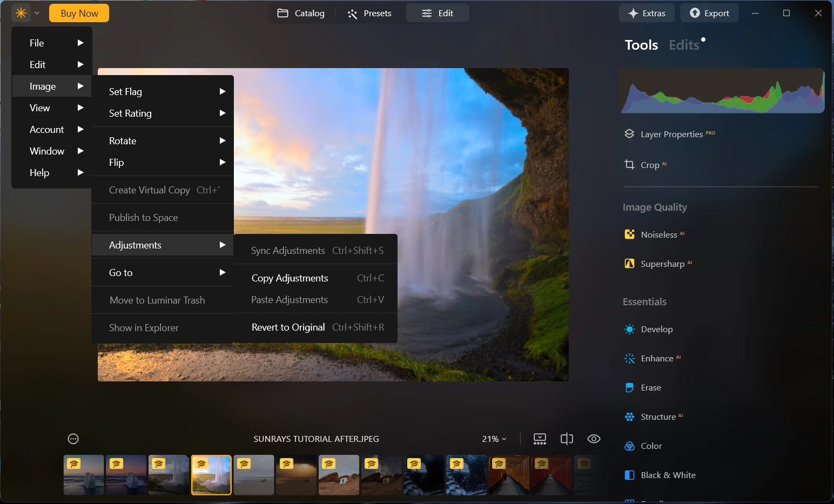Choose Revert to Original
Viewport: 834px width, 504px height.
point(316,327)
